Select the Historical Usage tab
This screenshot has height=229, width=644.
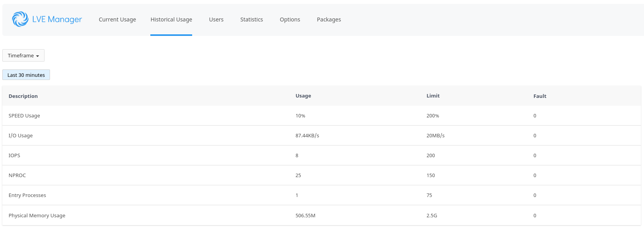click(171, 20)
